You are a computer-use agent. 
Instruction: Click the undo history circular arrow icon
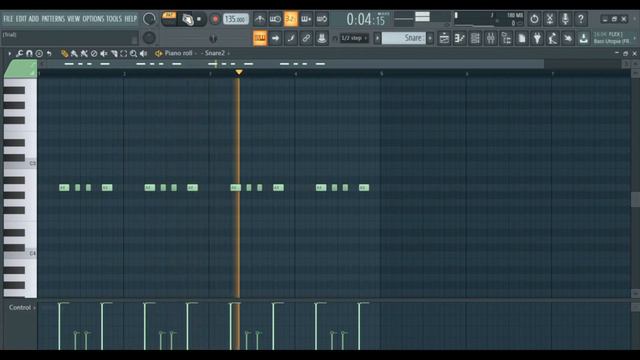pos(534,19)
